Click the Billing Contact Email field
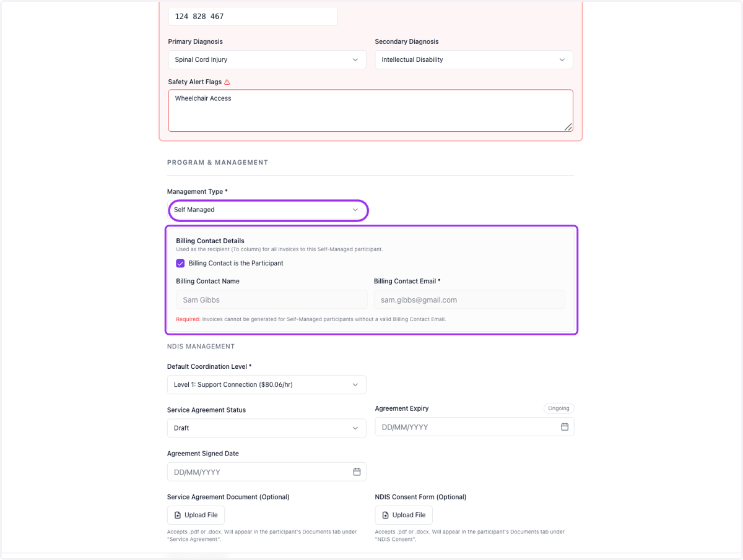Screen dimensions: 743x560 (x=469, y=299)
